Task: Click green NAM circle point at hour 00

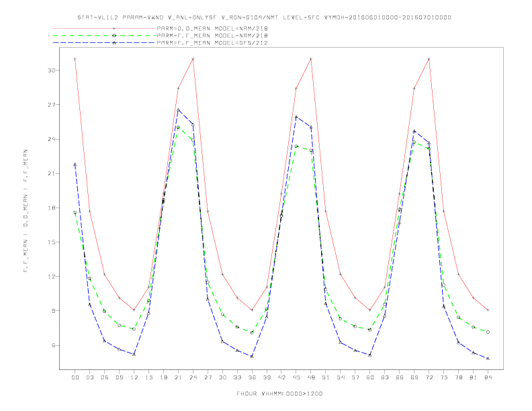Action: 75,213
